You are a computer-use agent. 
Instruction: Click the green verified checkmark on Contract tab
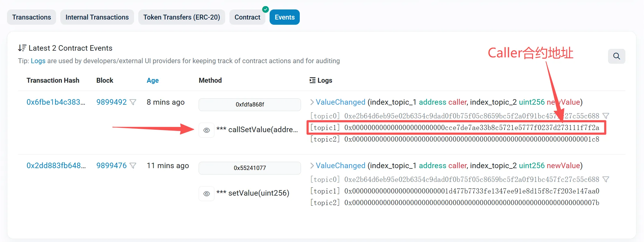tap(266, 9)
